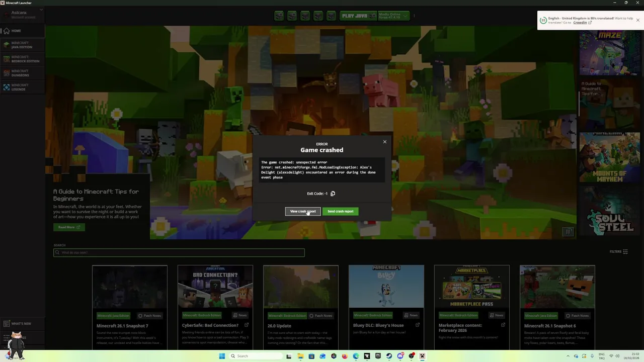The width and height of the screenshot is (644, 362).
Task: Click the microphone tray icon
Action: pyautogui.click(x=592, y=356)
